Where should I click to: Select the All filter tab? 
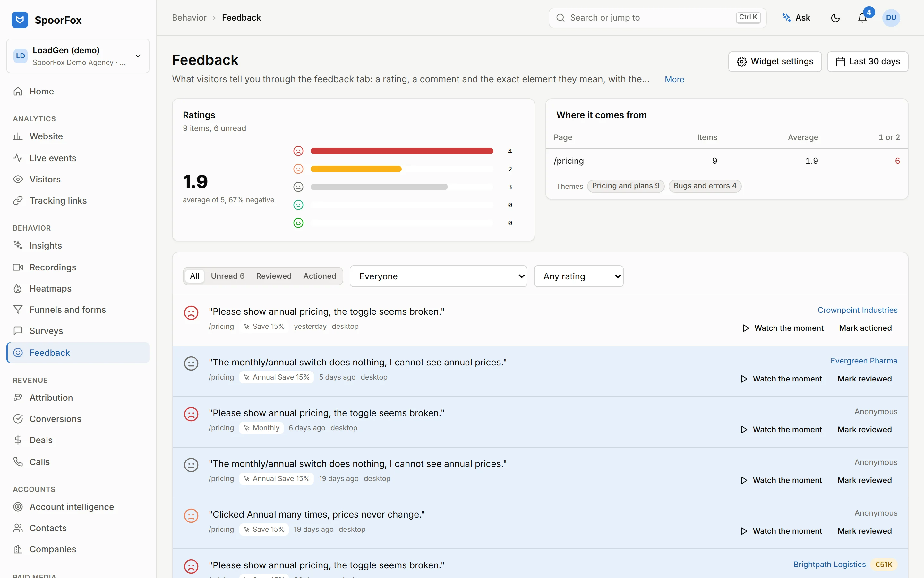(x=194, y=276)
